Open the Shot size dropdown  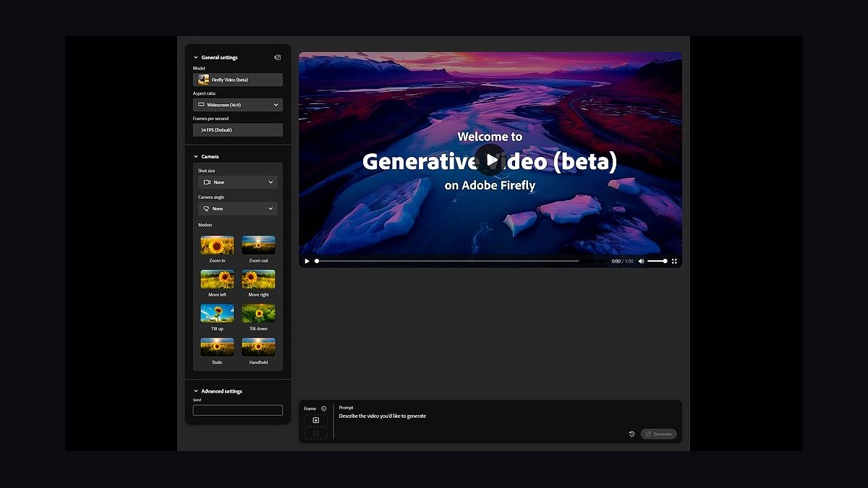238,182
